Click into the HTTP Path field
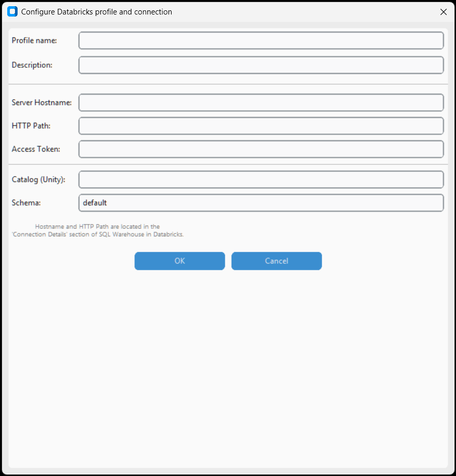 pos(261,126)
